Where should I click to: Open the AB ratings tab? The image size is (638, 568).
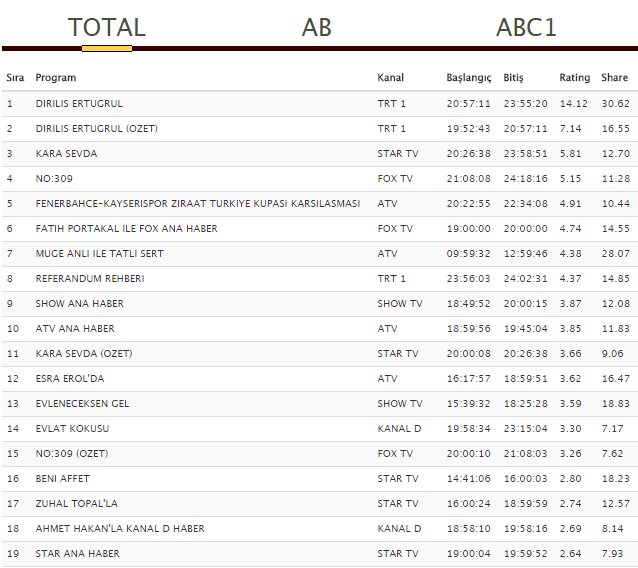(317, 27)
